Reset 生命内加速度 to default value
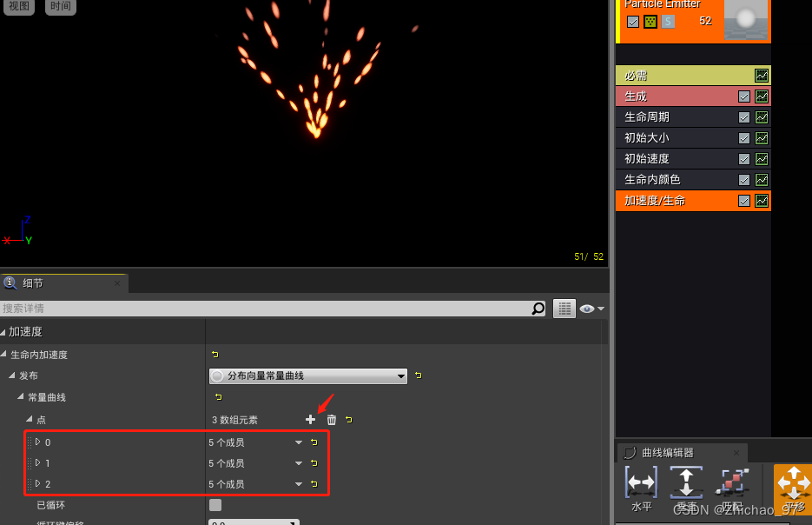Image resolution: width=812 pixels, height=525 pixels. [x=215, y=355]
